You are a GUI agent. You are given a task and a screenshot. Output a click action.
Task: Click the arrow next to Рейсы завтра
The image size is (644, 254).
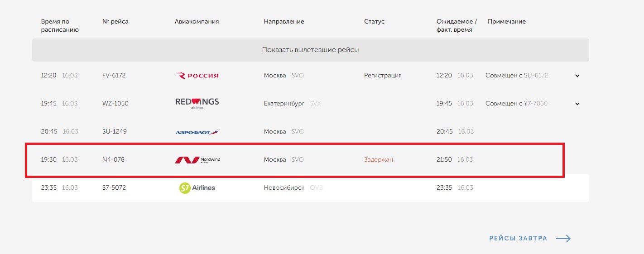click(563, 239)
